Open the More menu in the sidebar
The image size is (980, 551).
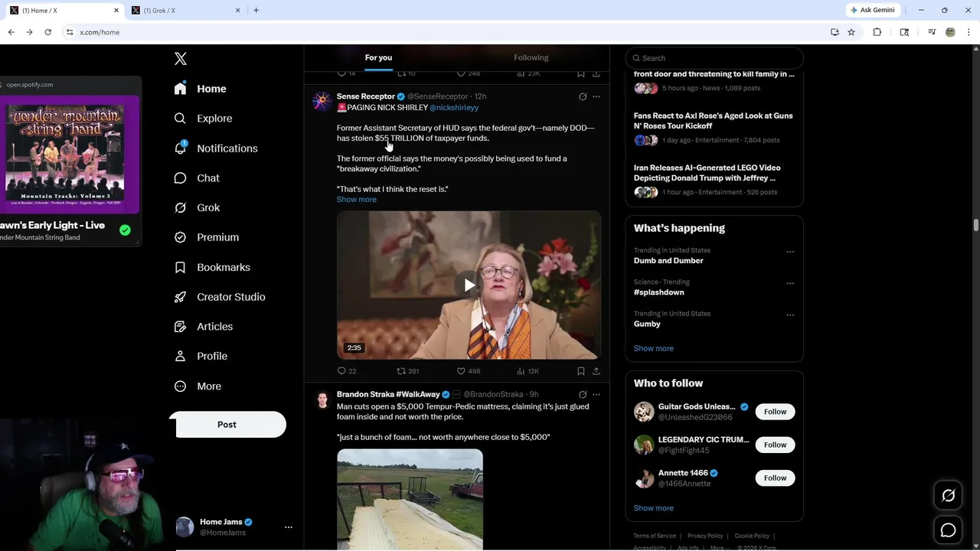point(198,386)
